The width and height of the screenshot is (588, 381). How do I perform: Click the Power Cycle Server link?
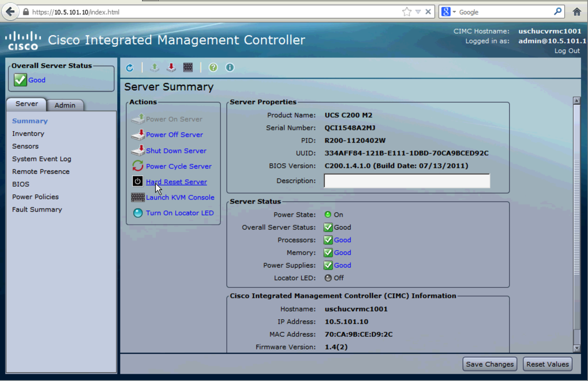click(x=179, y=166)
